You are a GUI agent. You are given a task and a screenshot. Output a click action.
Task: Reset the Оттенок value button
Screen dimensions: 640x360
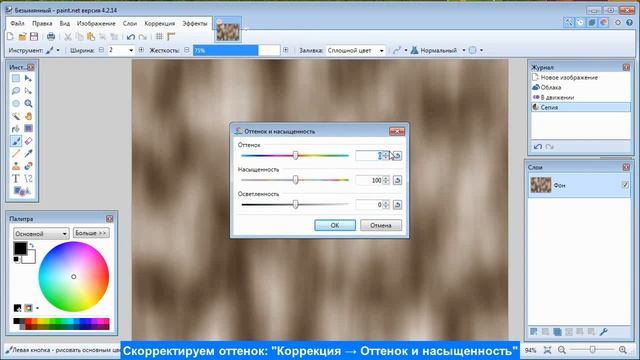pos(398,156)
